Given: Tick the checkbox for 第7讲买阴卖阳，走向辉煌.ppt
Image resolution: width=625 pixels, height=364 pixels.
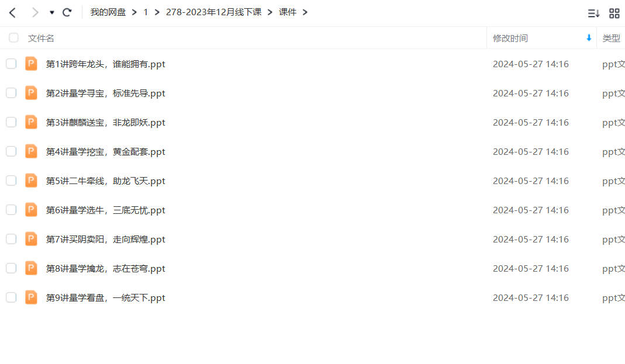Looking at the screenshot, I should [11, 239].
